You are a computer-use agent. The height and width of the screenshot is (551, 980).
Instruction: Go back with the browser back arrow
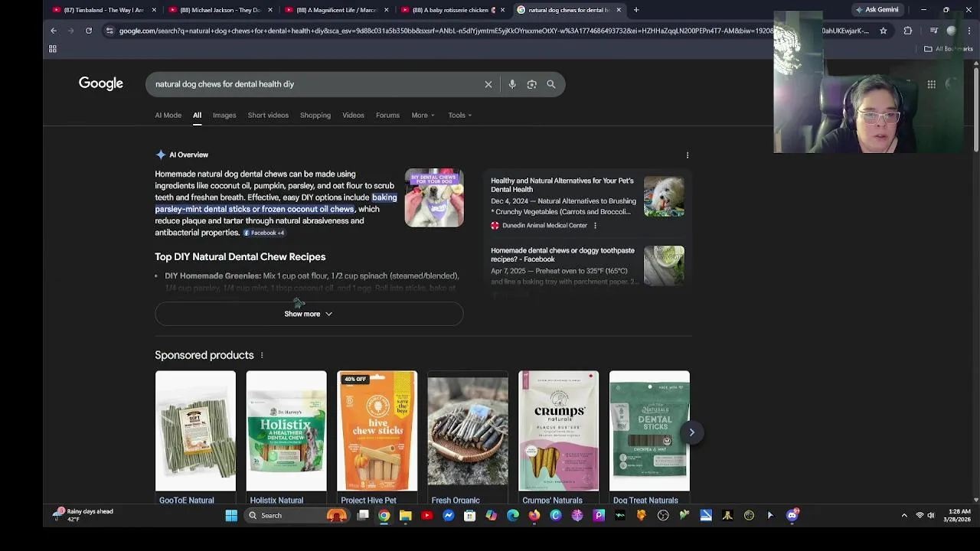click(x=54, y=31)
